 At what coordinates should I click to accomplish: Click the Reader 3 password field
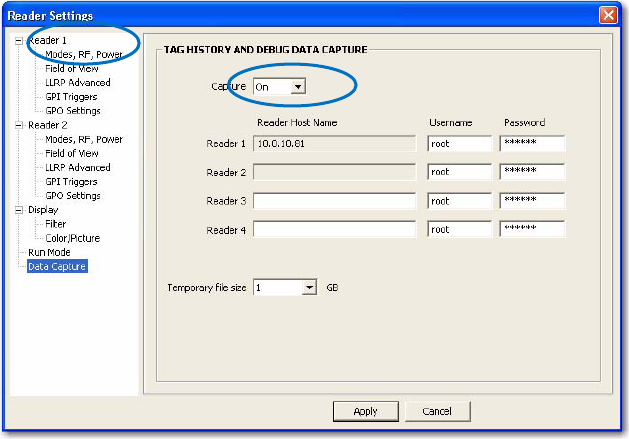[532, 201]
